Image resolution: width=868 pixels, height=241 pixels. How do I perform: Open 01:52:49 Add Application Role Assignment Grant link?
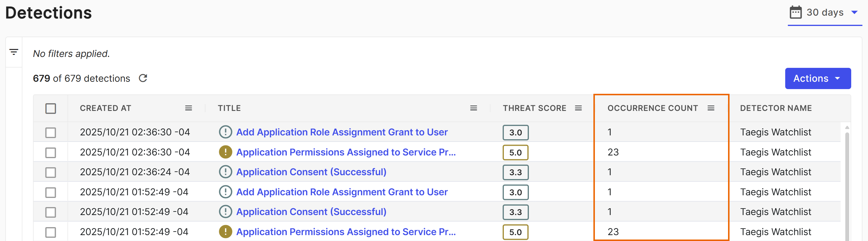pyautogui.click(x=342, y=192)
